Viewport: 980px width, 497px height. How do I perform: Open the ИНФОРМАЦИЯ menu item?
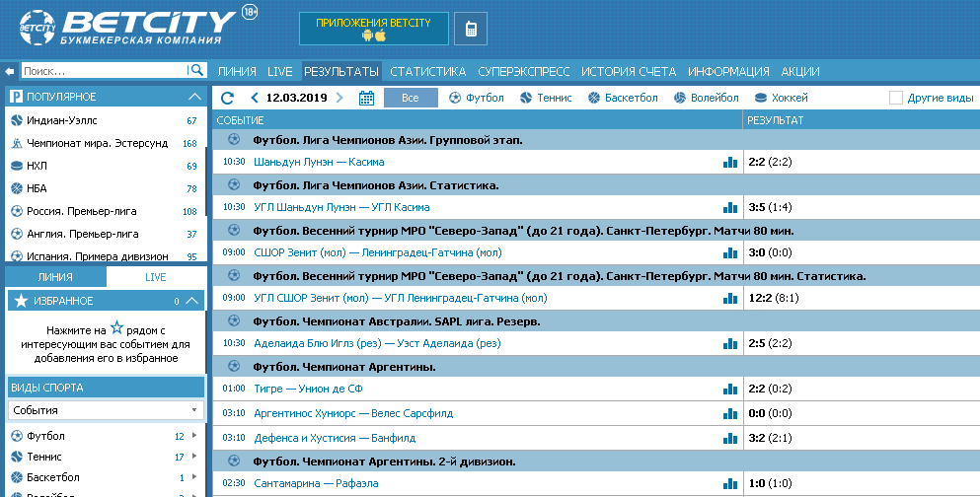728,72
